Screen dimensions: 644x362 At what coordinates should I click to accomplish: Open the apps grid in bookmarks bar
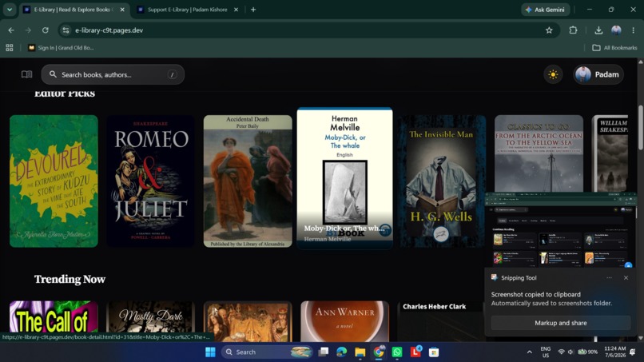click(x=10, y=48)
